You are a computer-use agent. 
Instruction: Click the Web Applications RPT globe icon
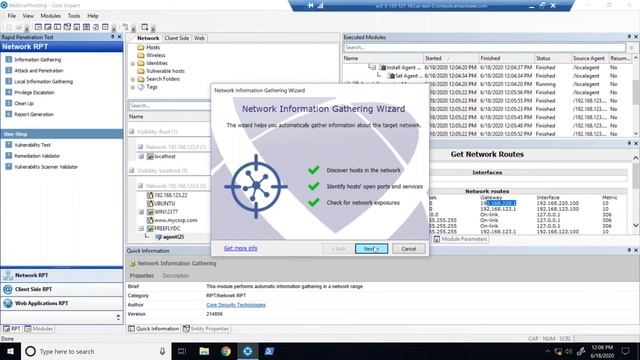click(x=8, y=303)
